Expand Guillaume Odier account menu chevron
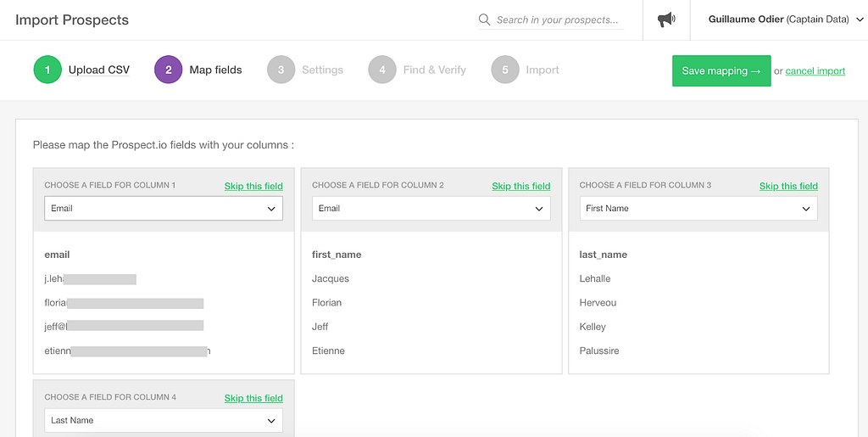The image size is (868, 437). click(x=860, y=20)
